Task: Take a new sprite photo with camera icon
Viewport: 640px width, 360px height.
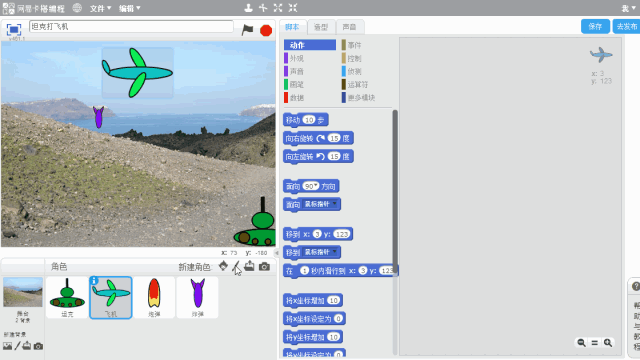Action: pos(264,267)
